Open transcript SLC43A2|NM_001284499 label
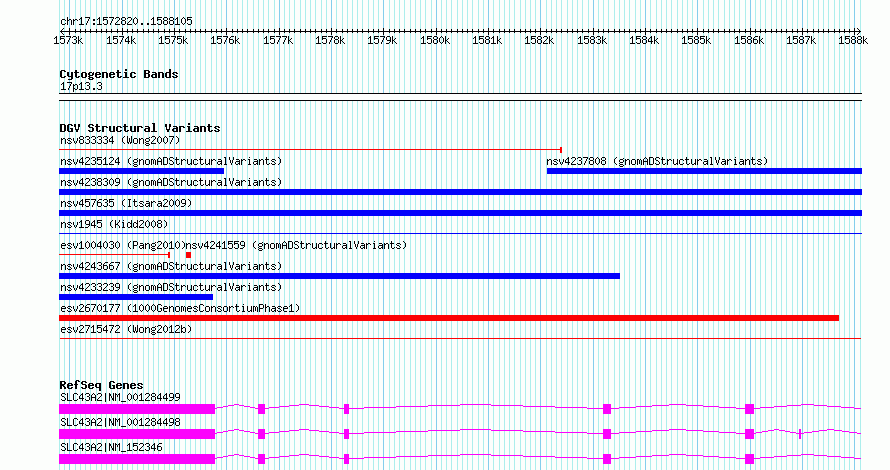The width and height of the screenshot is (890, 470). [x=120, y=397]
